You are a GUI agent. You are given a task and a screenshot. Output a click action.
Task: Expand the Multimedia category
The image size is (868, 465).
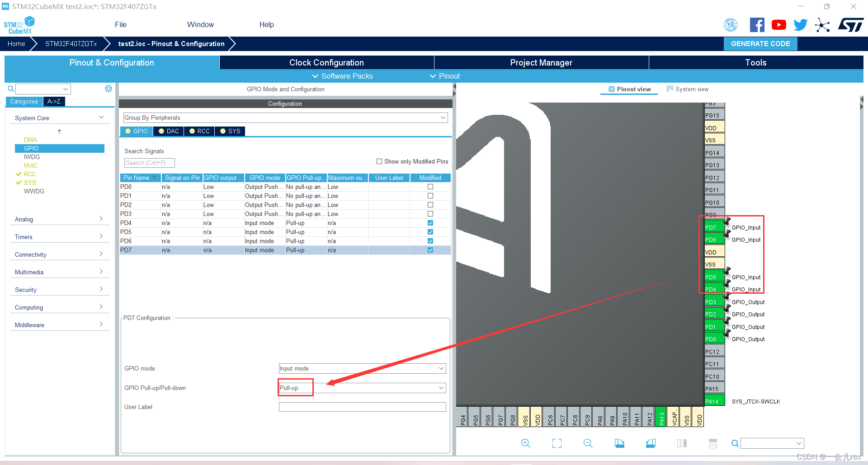click(x=59, y=272)
